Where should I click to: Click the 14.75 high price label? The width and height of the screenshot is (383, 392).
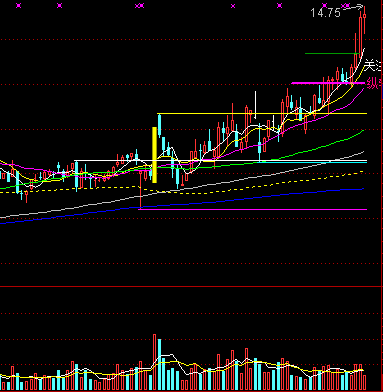(x=325, y=13)
